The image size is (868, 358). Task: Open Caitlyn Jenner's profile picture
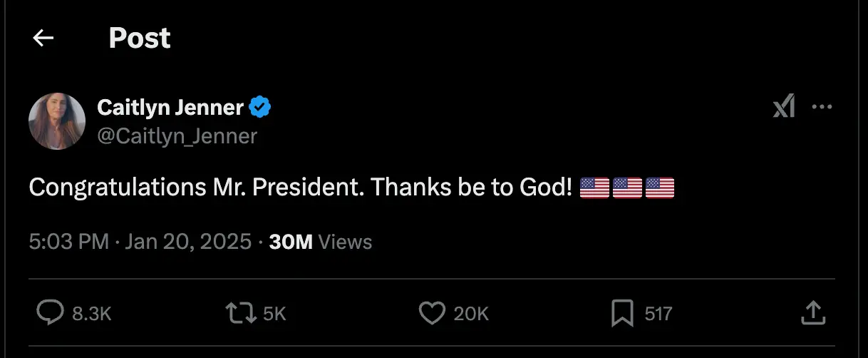click(57, 121)
